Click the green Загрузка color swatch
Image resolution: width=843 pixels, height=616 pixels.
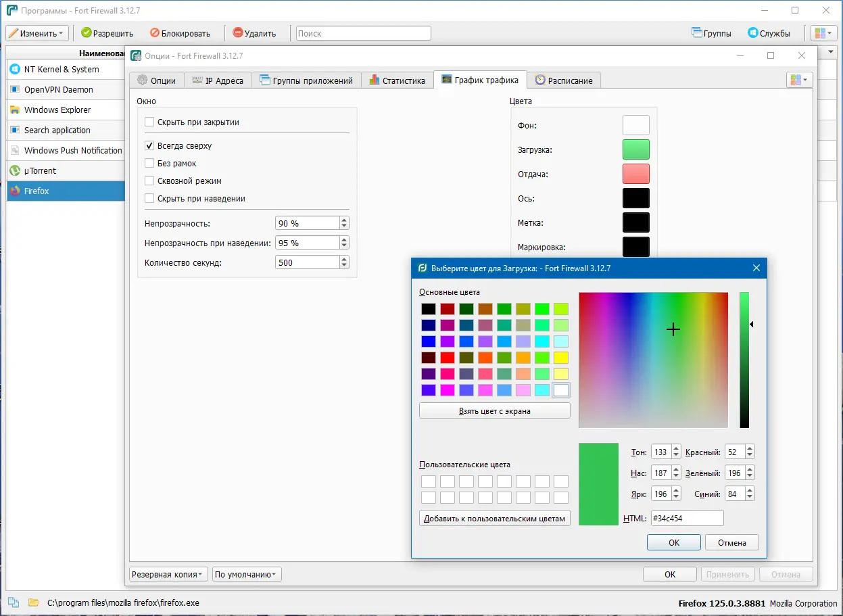coord(636,149)
